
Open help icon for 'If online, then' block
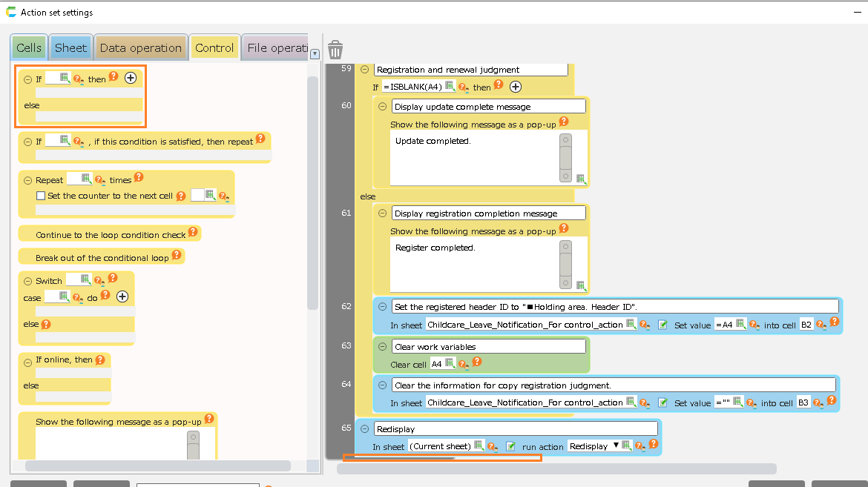tap(100, 360)
